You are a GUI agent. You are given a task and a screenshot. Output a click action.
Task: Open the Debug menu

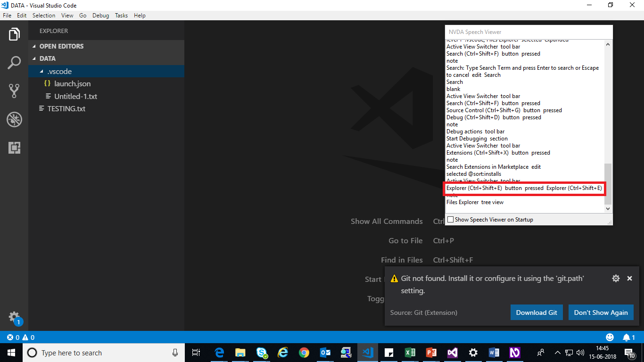pyautogui.click(x=100, y=16)
